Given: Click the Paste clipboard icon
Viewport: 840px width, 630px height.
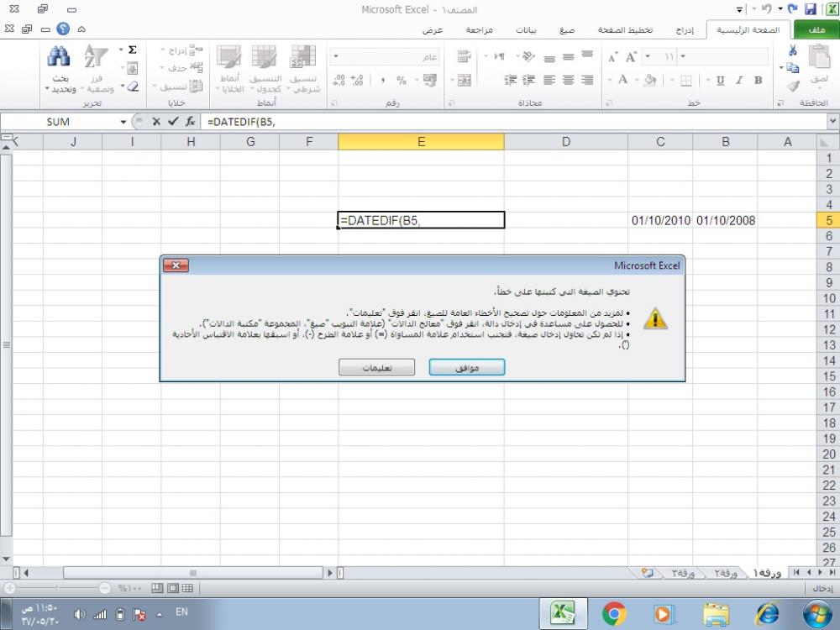Looking at the screenshot, I should (x=818, y=57).
